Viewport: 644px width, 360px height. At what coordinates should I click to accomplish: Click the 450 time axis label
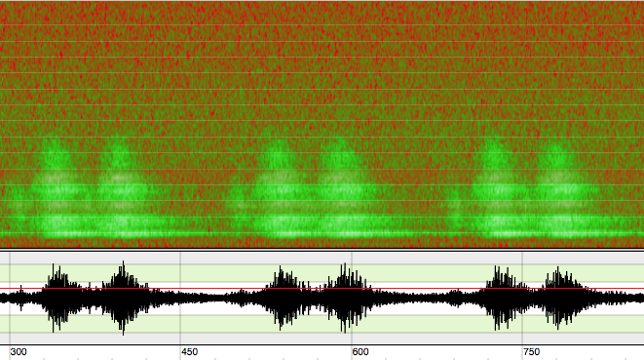(189, 352)
